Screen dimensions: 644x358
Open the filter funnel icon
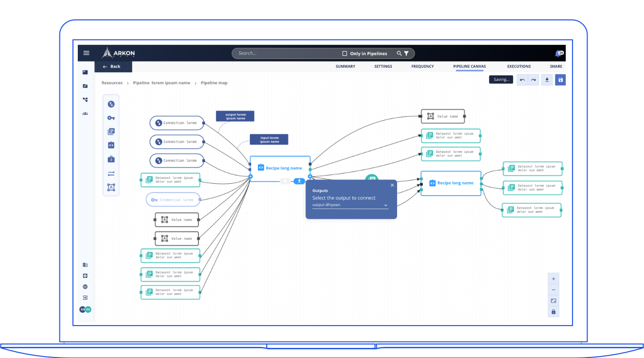[406, 54]
